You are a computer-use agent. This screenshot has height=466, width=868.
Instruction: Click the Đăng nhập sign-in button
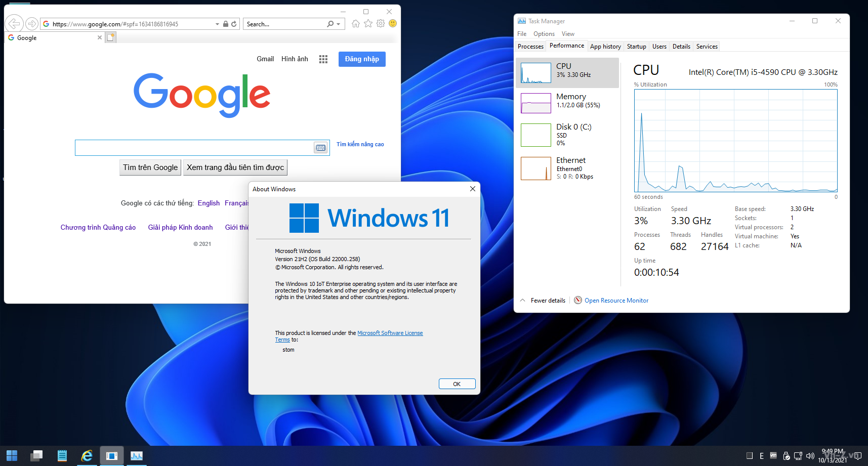click(x=362, y=59)
